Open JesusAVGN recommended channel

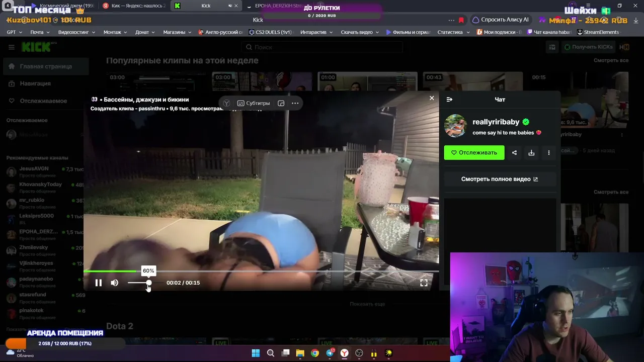45,172
